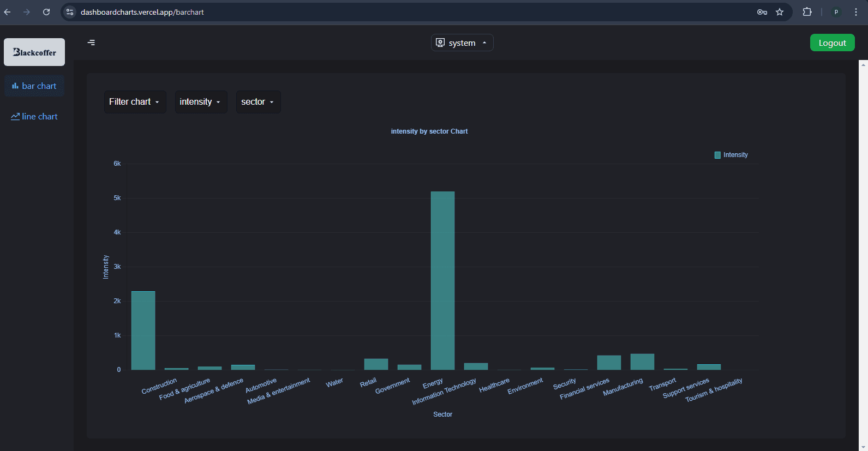The height and width of the screenshot is (451, 868).
Task: Click the browser forward arrow
Action: point(27,12)
